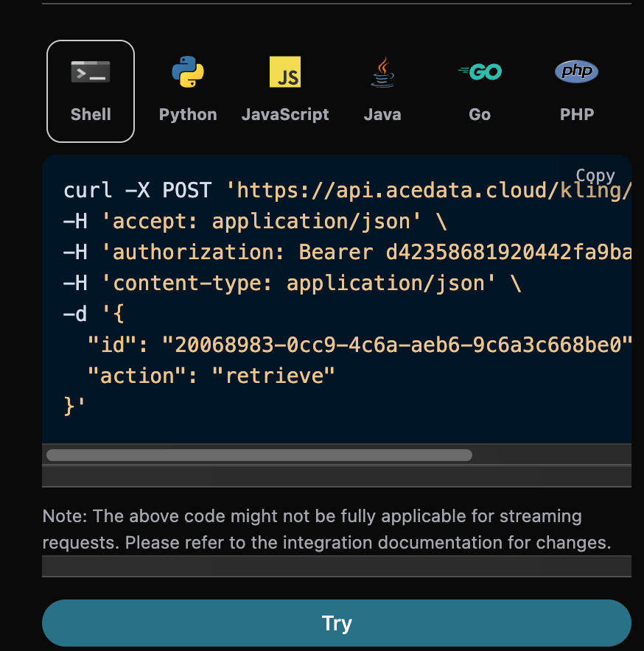
Task: Pick the PHP text label
Action: (x=576, y=114)
